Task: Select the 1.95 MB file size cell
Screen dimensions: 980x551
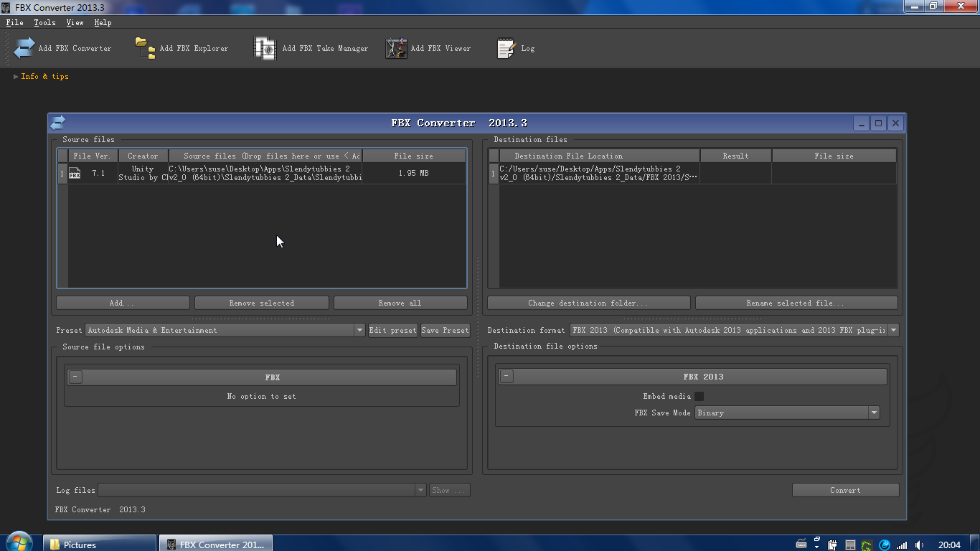Action: [x=414, y=173]
